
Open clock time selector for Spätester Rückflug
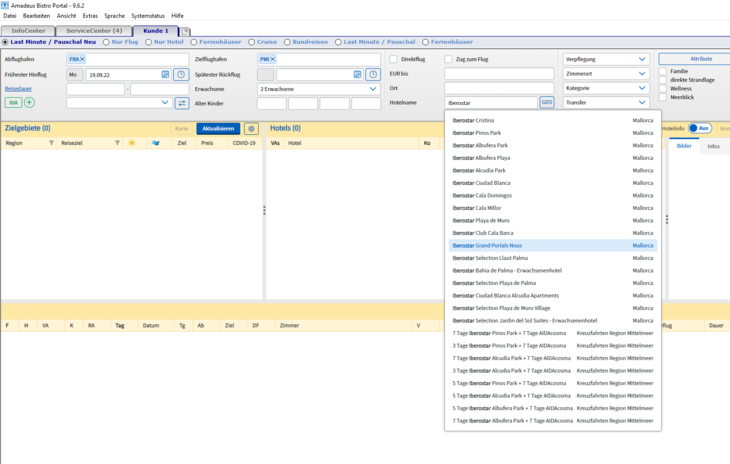coord(373,74)
